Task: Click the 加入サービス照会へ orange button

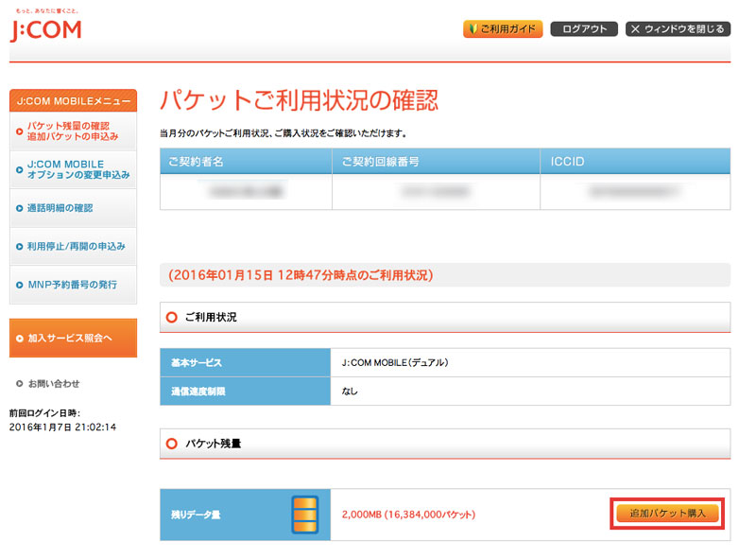Action: point(73,338)
